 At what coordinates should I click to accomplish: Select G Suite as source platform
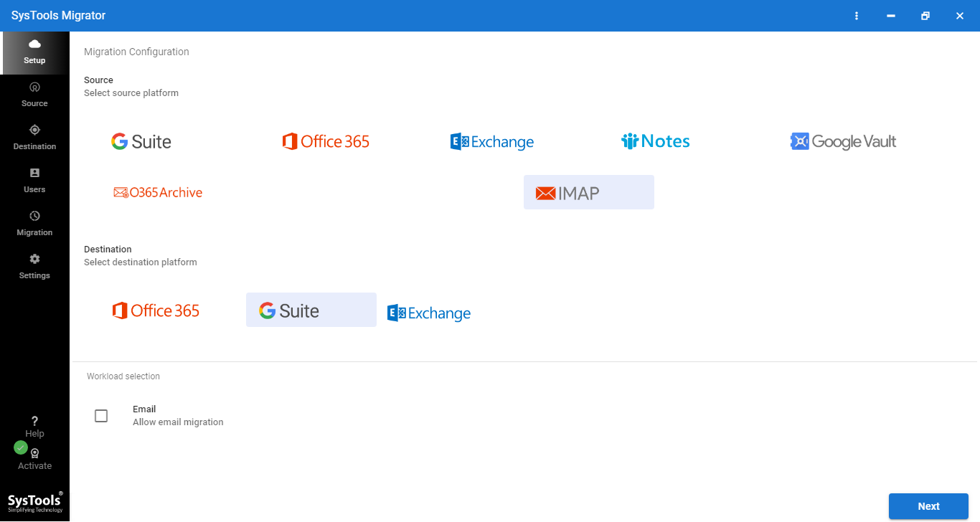pyautogui.click(x=141, y=141)
